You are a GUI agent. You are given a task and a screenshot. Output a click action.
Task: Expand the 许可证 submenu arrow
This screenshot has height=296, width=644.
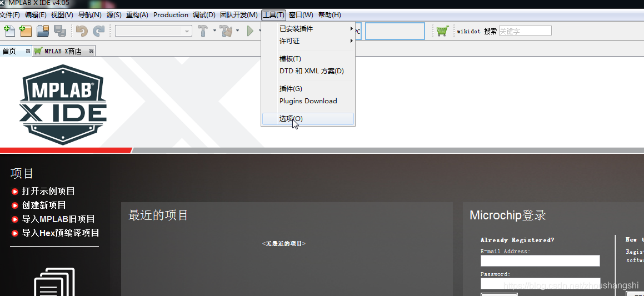[352, 41]
